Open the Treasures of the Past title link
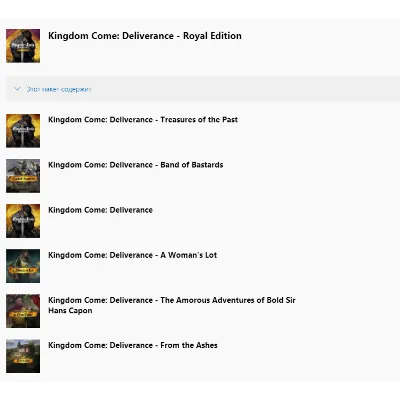 click(x=143, y=119)
